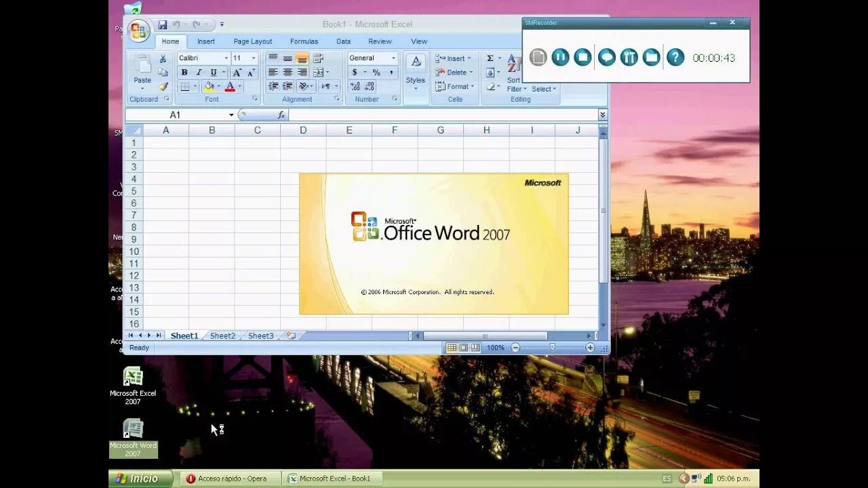Switch to the View ribbon tab
The height and width of the screenshot is (488, 868).
click(419, 41)
